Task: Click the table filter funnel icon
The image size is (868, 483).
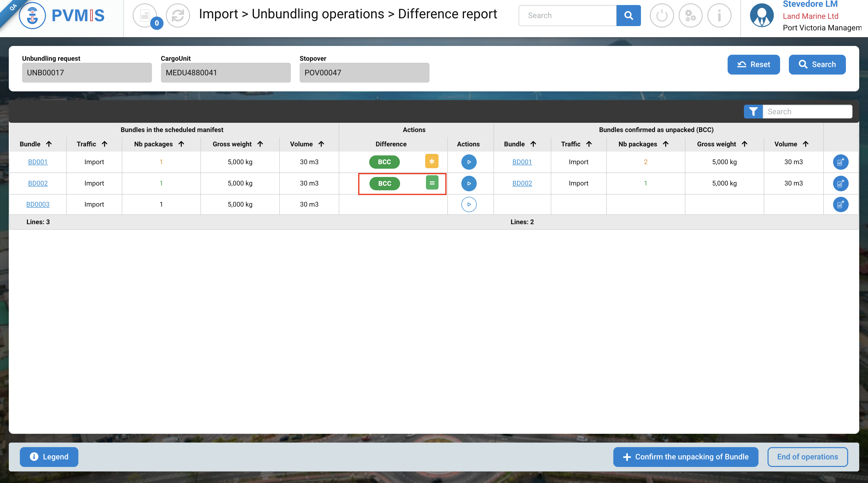Action: (x=753, y=111)
